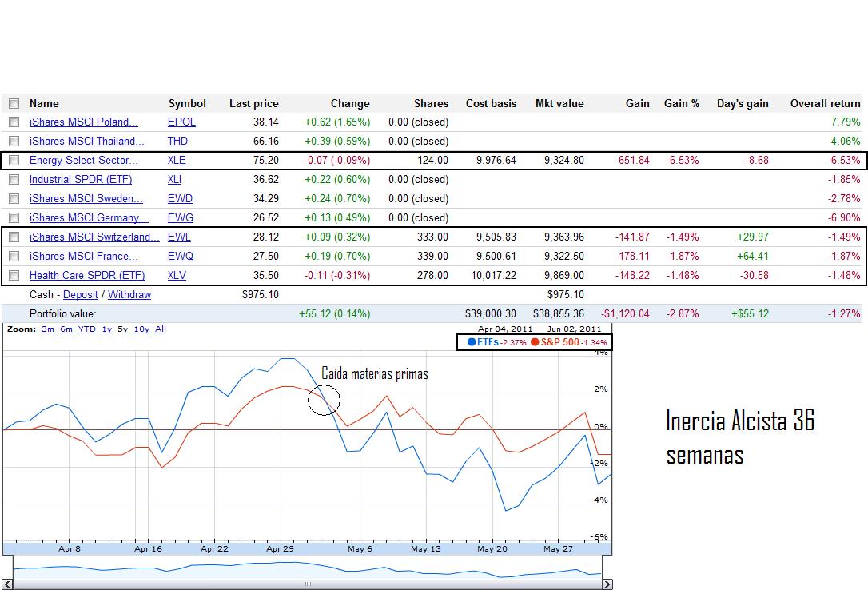
Task: Click the chart scrollbar left arrow
Action: click(x=7, y=584)
